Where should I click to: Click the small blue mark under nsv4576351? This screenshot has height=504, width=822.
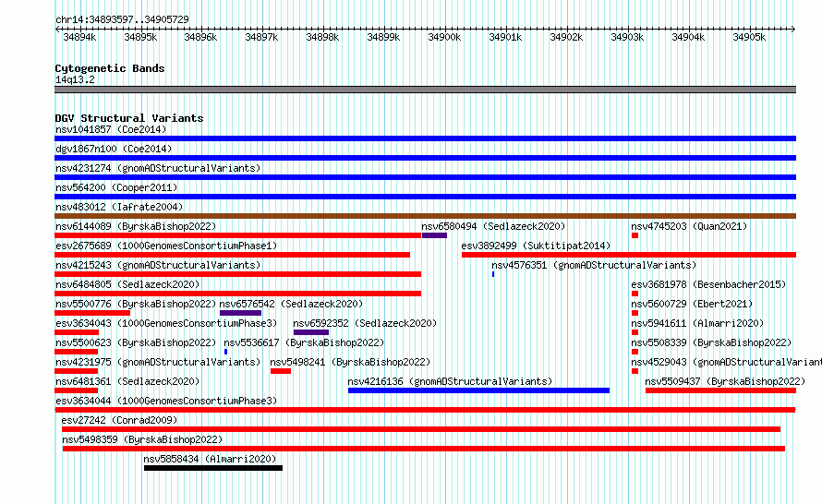(493, 274)
